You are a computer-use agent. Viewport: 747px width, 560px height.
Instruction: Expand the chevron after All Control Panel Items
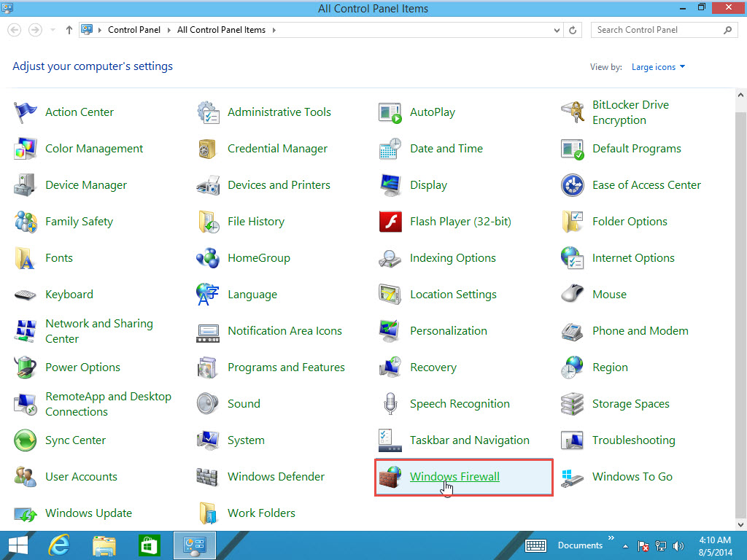274,30
